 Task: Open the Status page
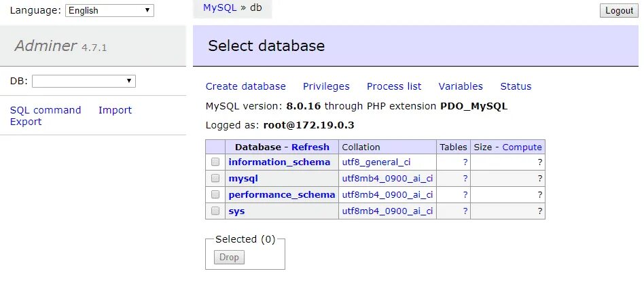point(516,86)
